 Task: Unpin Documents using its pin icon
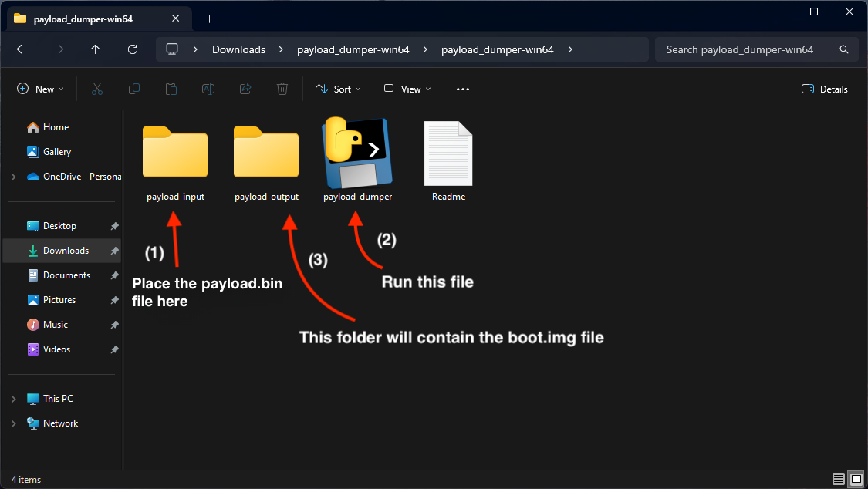pos(115,275)
